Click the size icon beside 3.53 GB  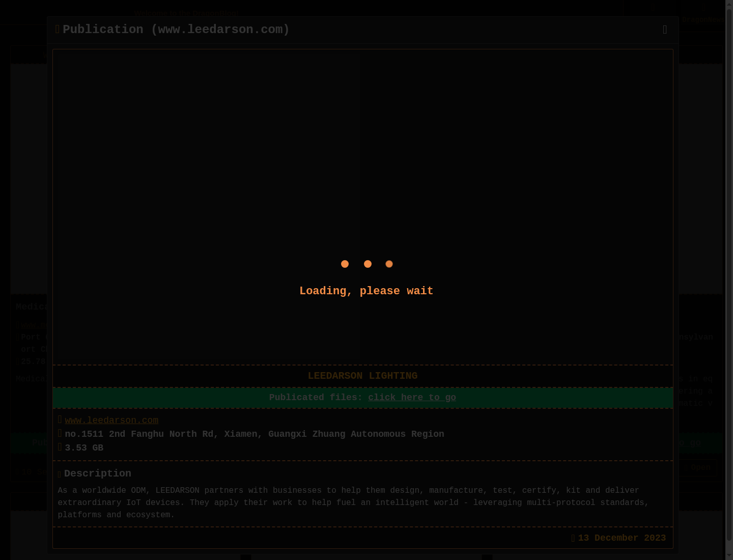60,447
